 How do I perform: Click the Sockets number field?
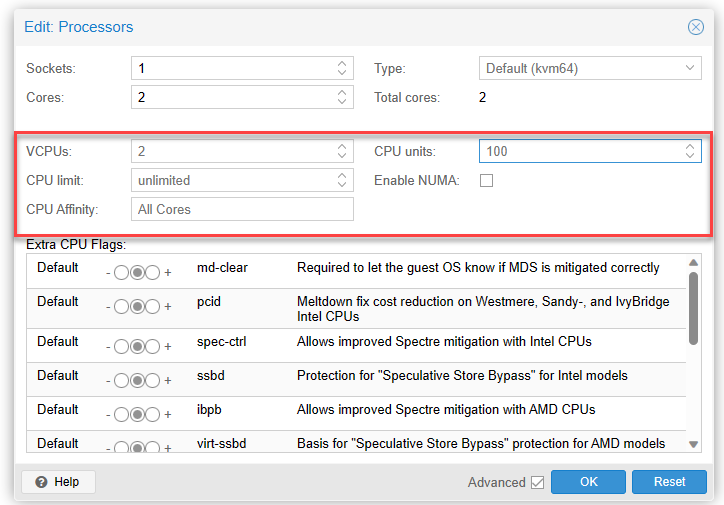click(232, 68)
